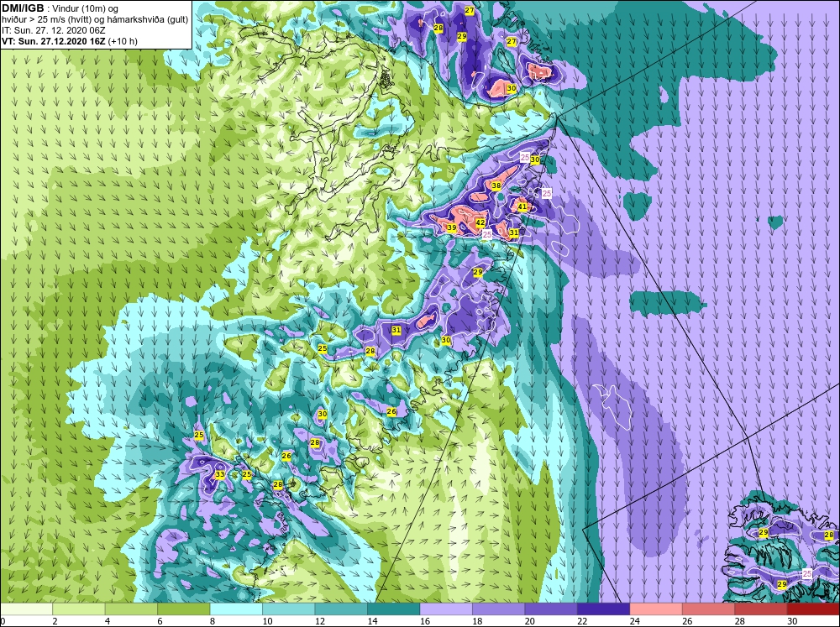Pick the legend color between 4 and 6
The height and width of the screenshot is (627, 840).
[131, 609]
